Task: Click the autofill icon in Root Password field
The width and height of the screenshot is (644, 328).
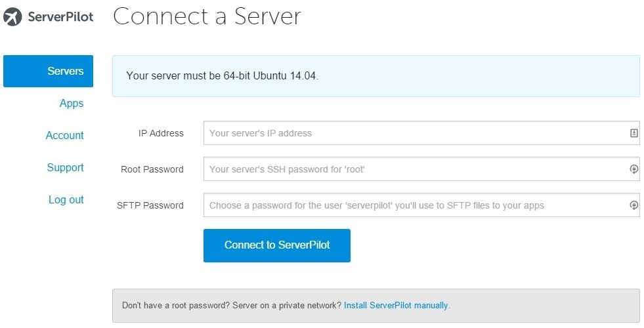Action: point(633,169)
